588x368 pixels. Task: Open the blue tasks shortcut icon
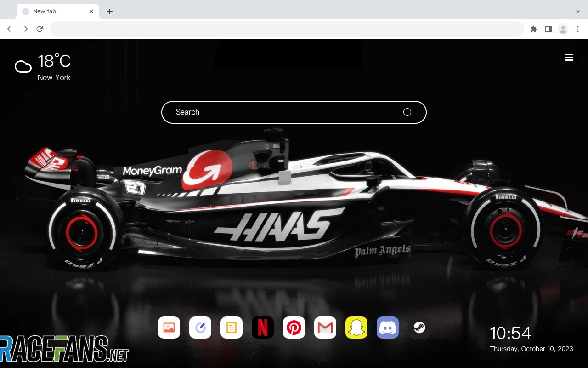[x=200, y=328]
